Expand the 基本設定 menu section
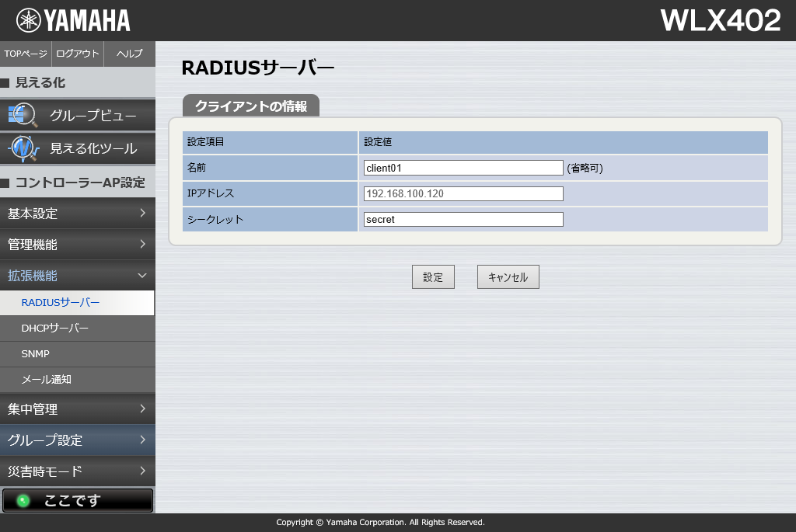 pyautogui.click(x=77, y=214)
